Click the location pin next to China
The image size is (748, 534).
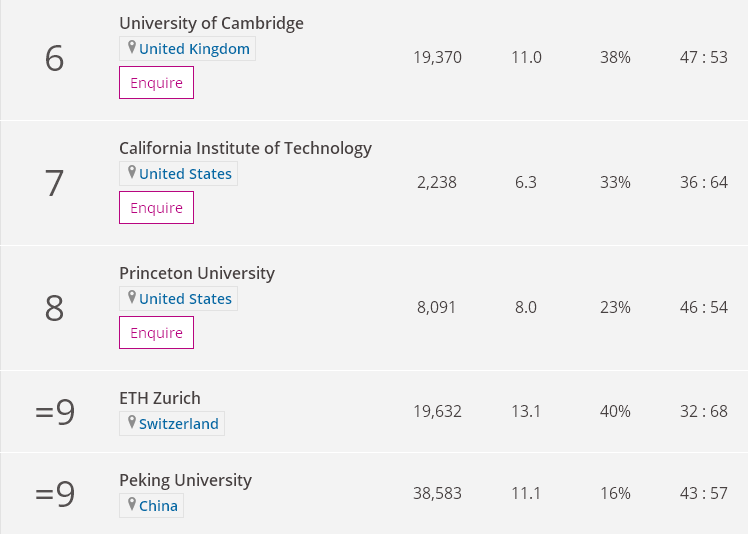131,505
